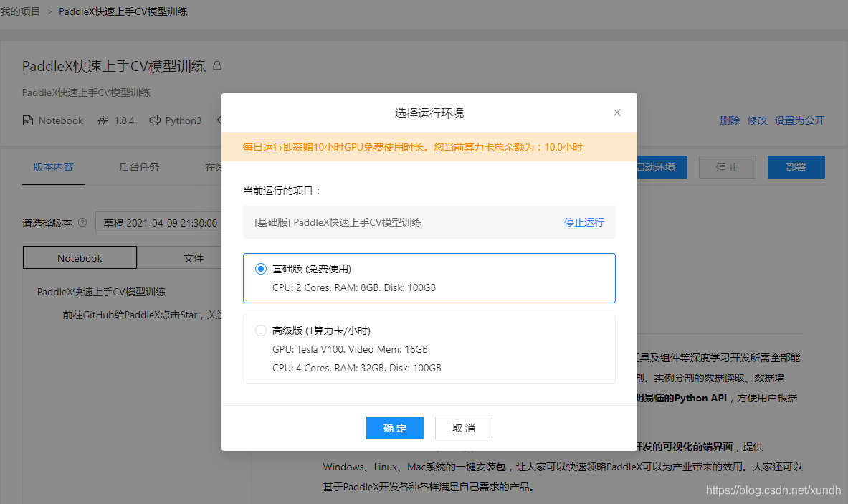
Task: Click the PaddlePaddle 1.8.4 framework icon
Action: click(103, 120)
